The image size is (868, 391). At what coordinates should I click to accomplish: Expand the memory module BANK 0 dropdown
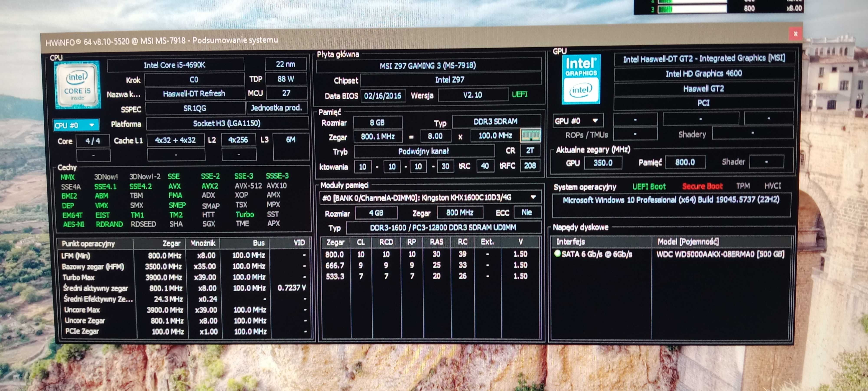[x=533, y=197]
